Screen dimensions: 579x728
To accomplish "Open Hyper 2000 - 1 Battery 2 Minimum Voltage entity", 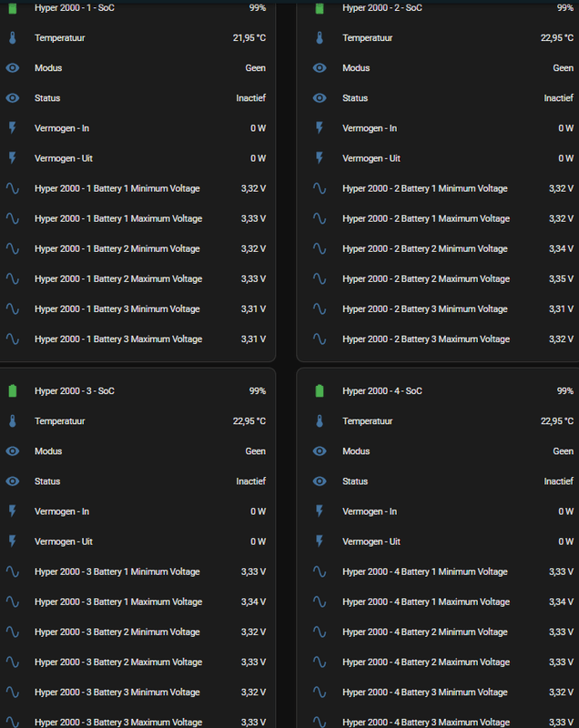I will point(117,248).
